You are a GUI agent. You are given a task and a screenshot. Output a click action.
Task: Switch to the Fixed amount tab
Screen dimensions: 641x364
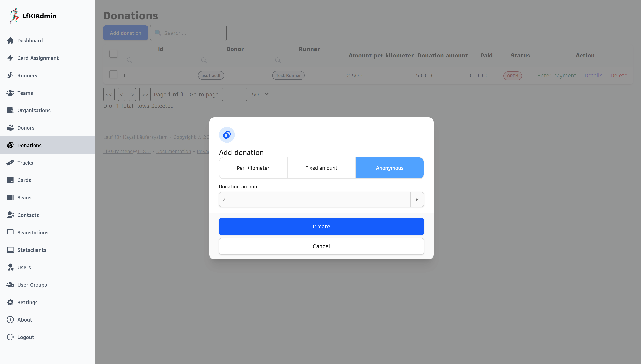pyautogui.click(x=321, y=168)
